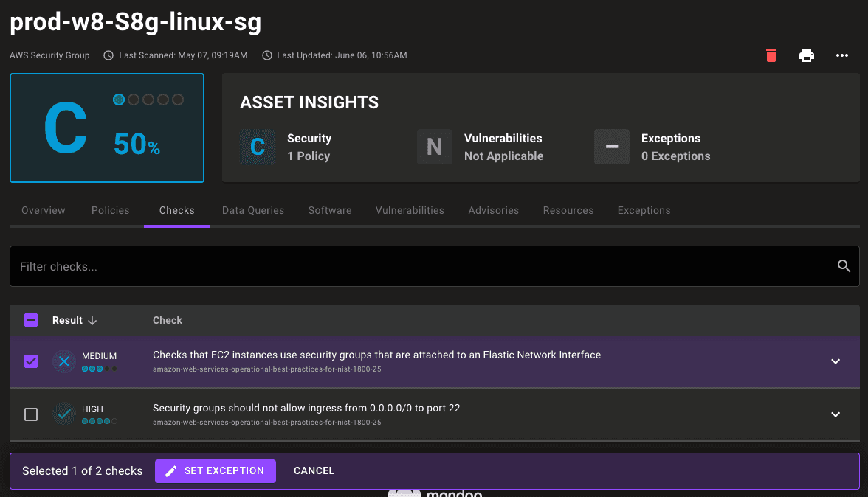Viewport: 868px width, 497px height.
Task: Open the Vulnerabilities tab
Action: (410, 210)
